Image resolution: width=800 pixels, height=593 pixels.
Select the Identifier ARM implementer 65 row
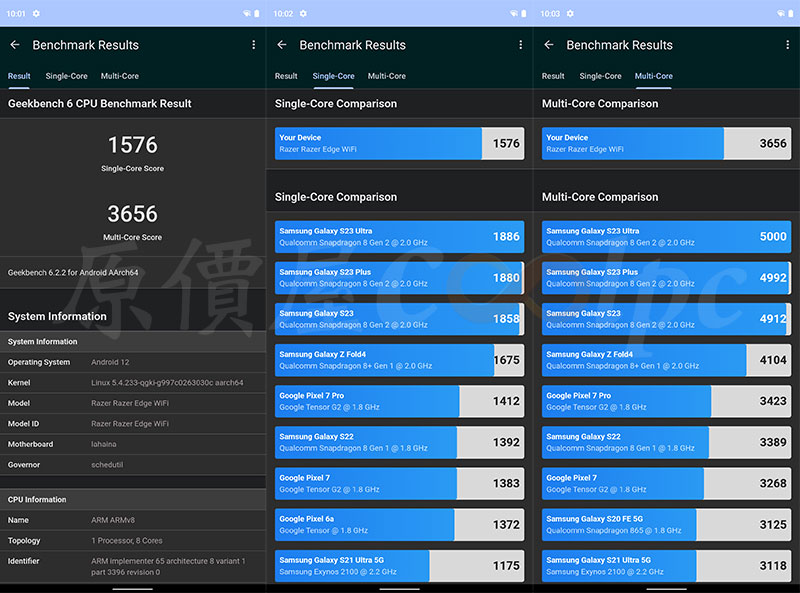click(x=133, y=566)
